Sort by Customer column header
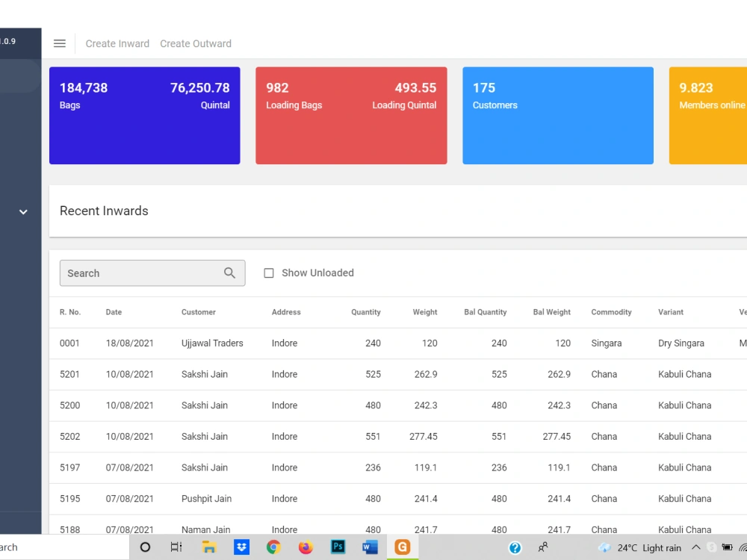This screenshot has width=747, height=560. click(199, 312)
